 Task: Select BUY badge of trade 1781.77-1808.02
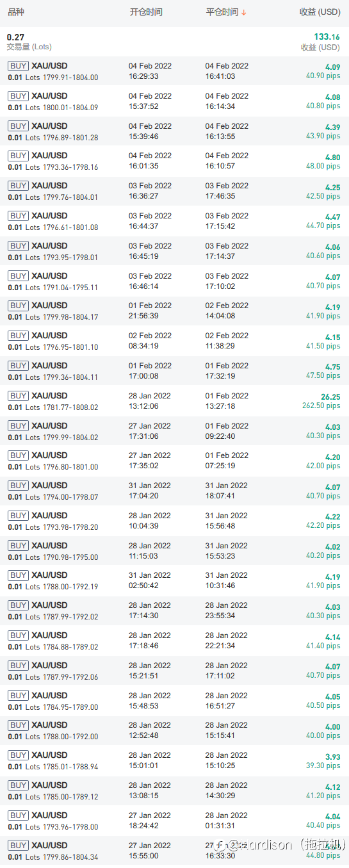pyautogui.click(x=18, y=396)
